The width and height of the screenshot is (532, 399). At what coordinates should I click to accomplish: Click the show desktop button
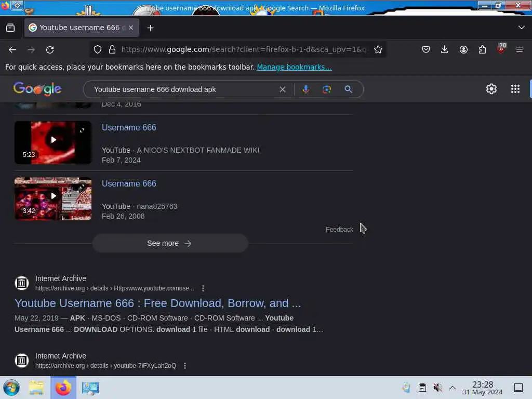518,388
